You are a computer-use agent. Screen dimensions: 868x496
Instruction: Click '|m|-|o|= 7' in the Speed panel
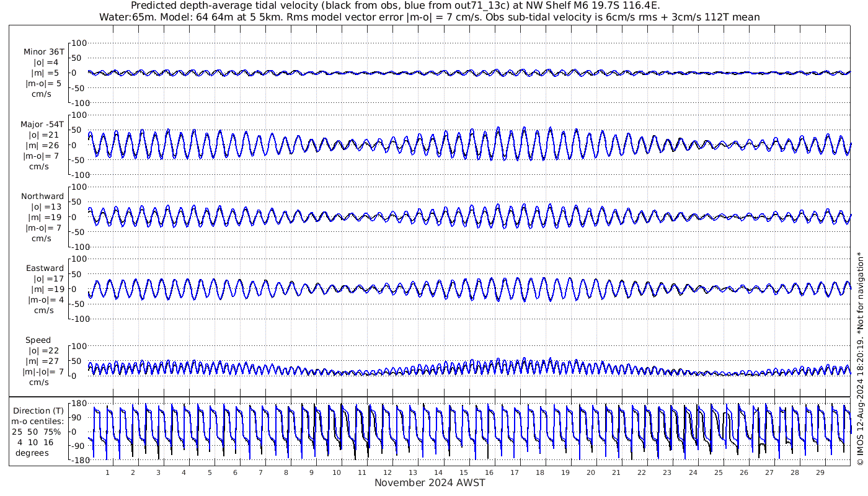point(43,371)
